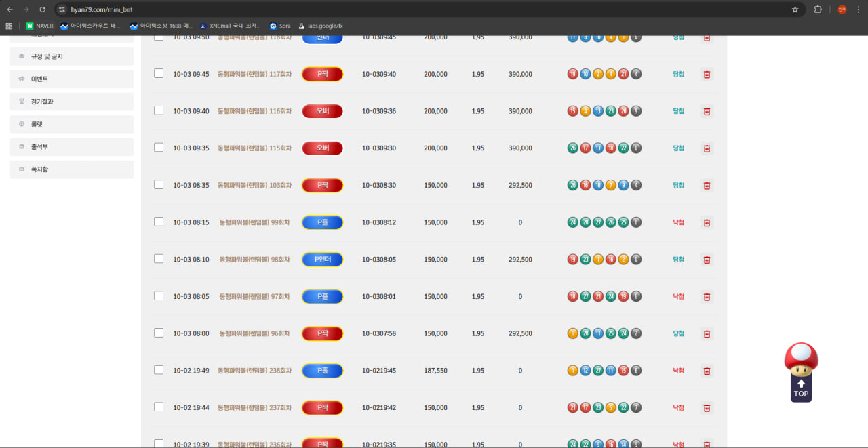Select the checkbox for 116회차 row
The width and height of the screenshot is (868, 448).
click(x=159, y=110)
